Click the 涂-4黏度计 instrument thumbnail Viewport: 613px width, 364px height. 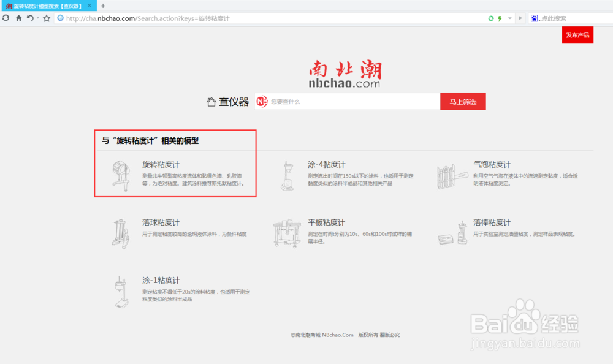287,175
